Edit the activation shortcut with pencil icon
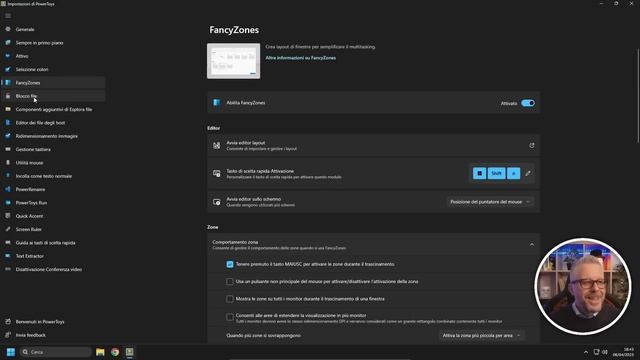This screenshot has height=360, width=640. tap(528, 173)
